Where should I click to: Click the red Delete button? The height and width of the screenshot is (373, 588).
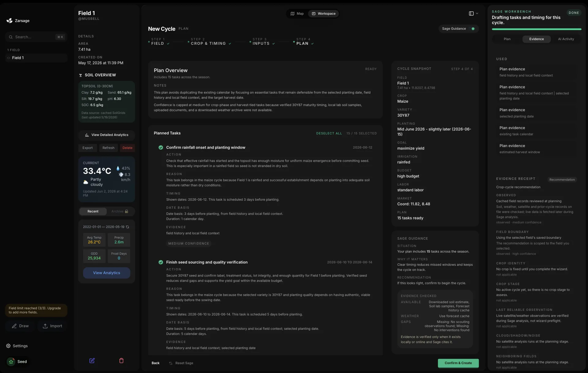coord(127,148)
